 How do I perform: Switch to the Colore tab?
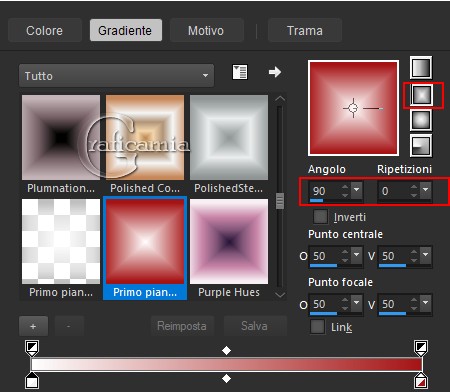pos(44,30)
